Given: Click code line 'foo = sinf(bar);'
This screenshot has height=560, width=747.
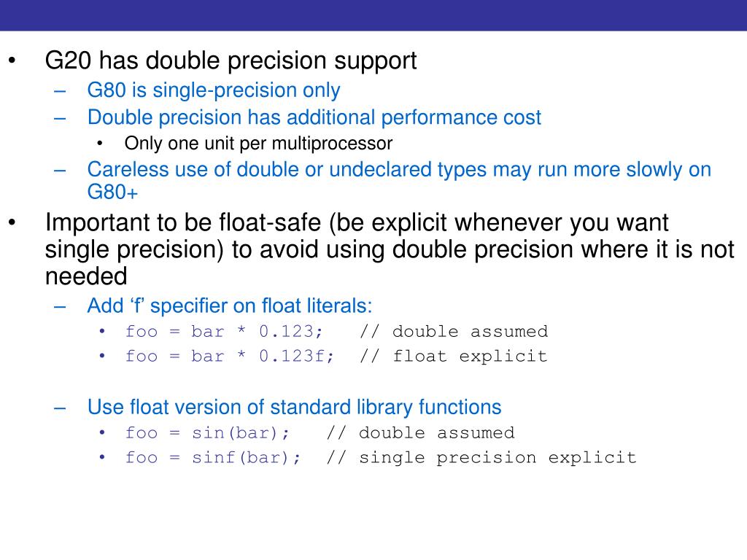Looking at the screenshot, I should pos(212,458).
